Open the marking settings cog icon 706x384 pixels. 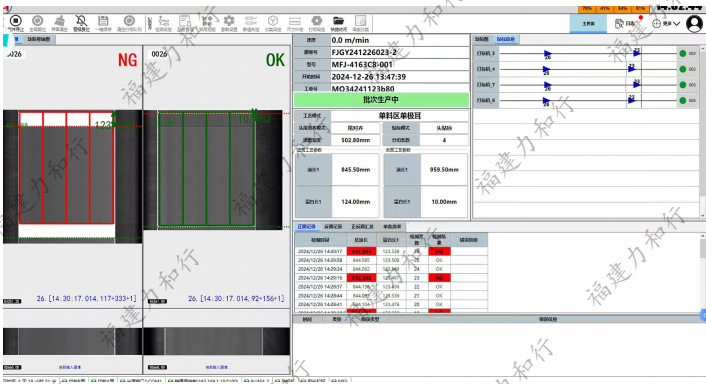pos(317,21)
